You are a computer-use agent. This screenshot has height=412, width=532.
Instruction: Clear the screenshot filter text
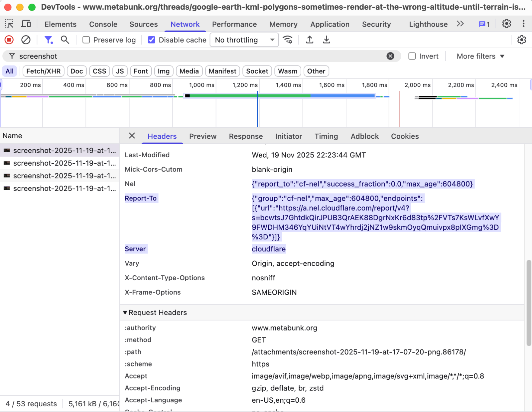(x=390, y=56)
